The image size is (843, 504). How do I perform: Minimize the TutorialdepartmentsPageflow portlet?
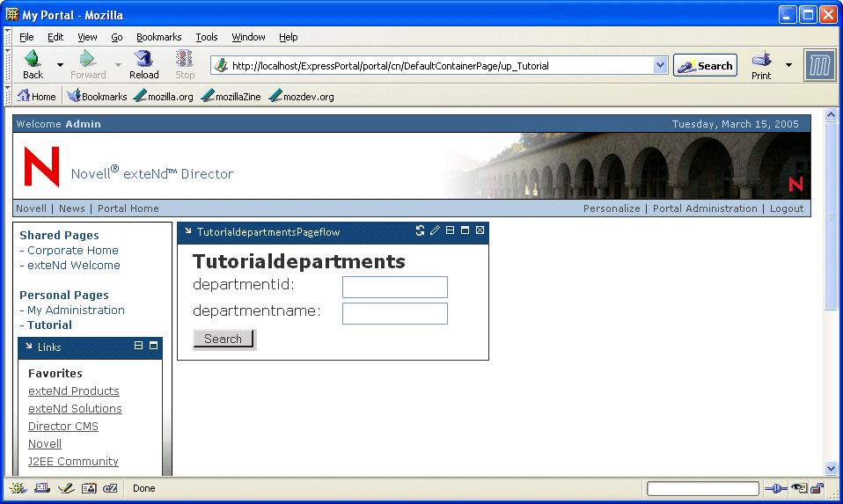click(450, 230)
